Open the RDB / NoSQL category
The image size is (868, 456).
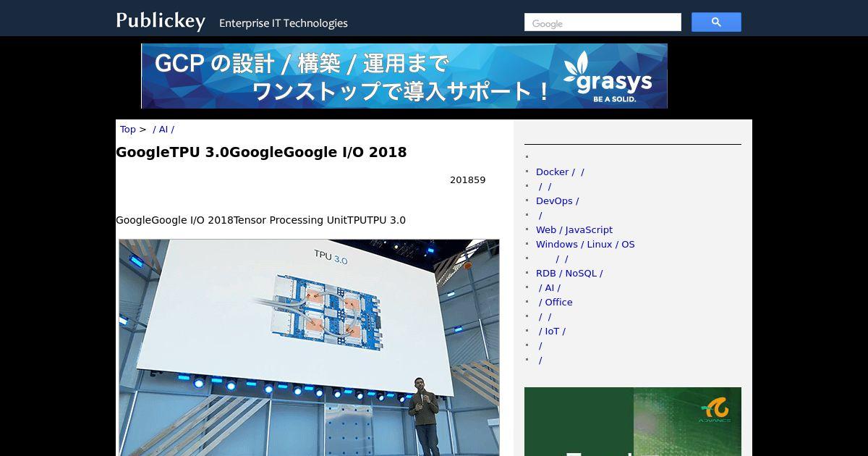[x=569, y=274]
